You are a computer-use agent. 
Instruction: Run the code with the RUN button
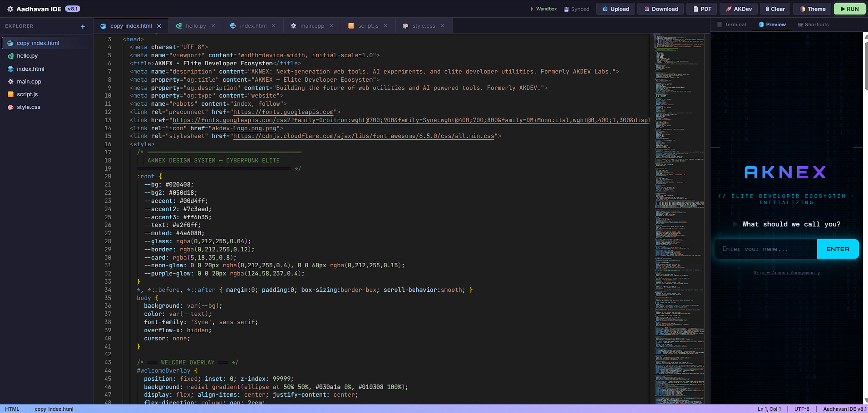coord(849,9)
